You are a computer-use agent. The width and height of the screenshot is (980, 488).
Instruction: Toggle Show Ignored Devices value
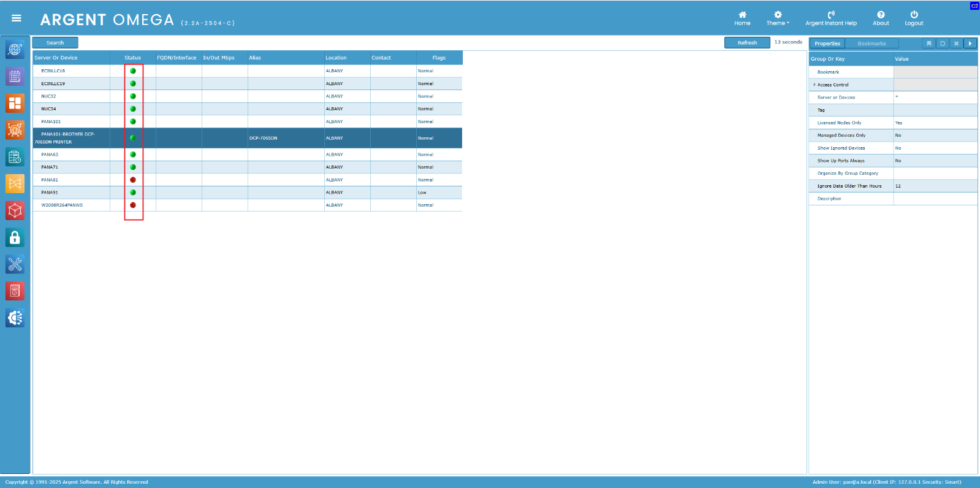pos(898,148)
